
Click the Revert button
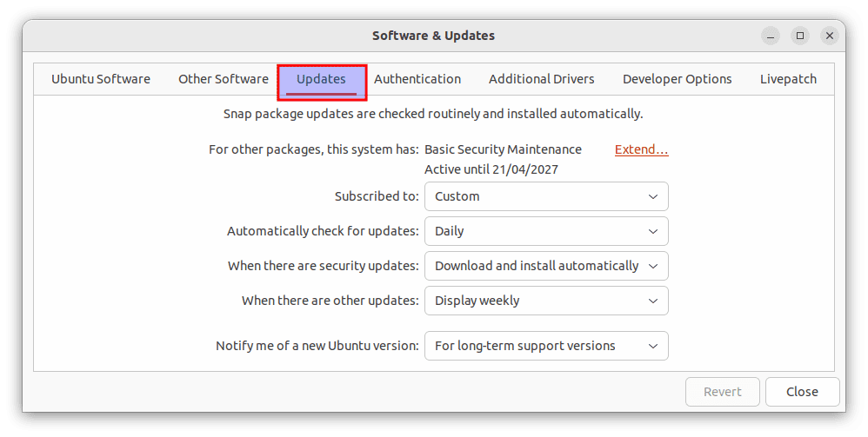point(723,392)
